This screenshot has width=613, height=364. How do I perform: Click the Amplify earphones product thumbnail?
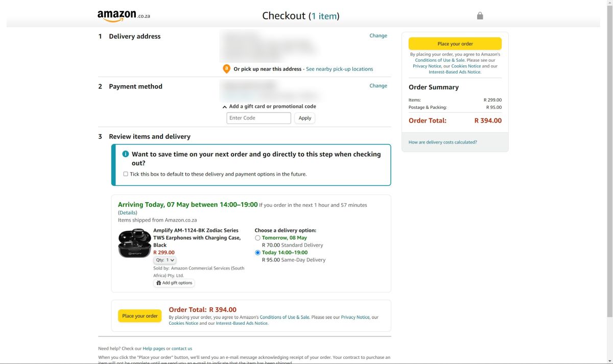(x=134, y=244)
